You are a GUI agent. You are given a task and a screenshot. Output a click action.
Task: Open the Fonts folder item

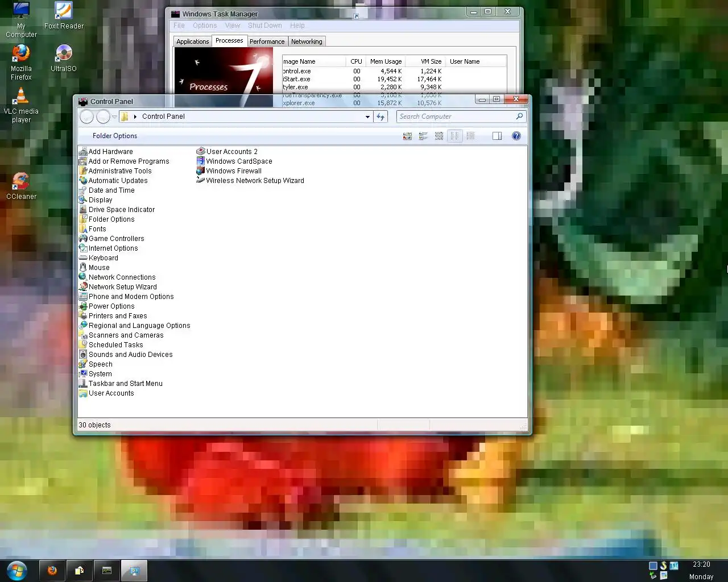click(93, 229)
